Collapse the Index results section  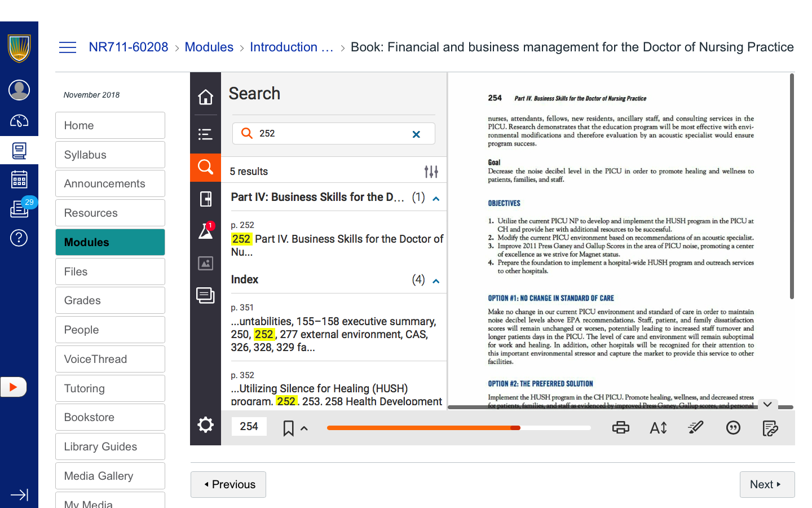click(x=436, y=281)
